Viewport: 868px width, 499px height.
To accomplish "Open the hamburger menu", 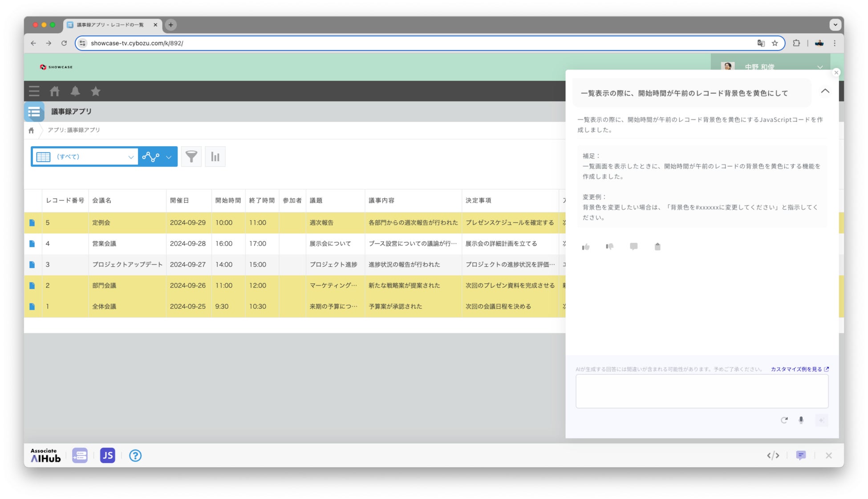I will (34, 91).
